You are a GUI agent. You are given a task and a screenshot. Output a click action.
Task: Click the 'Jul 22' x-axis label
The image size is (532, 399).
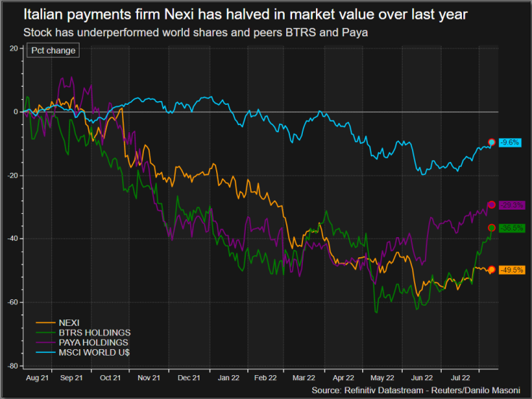pos(460,377)
